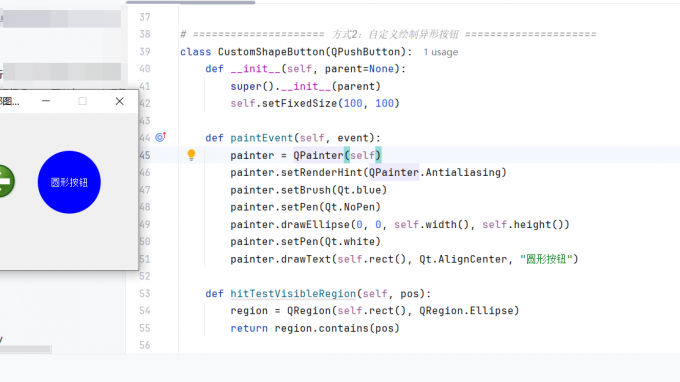Click the setFixedSize call on line 42

[x=299, y=103]
